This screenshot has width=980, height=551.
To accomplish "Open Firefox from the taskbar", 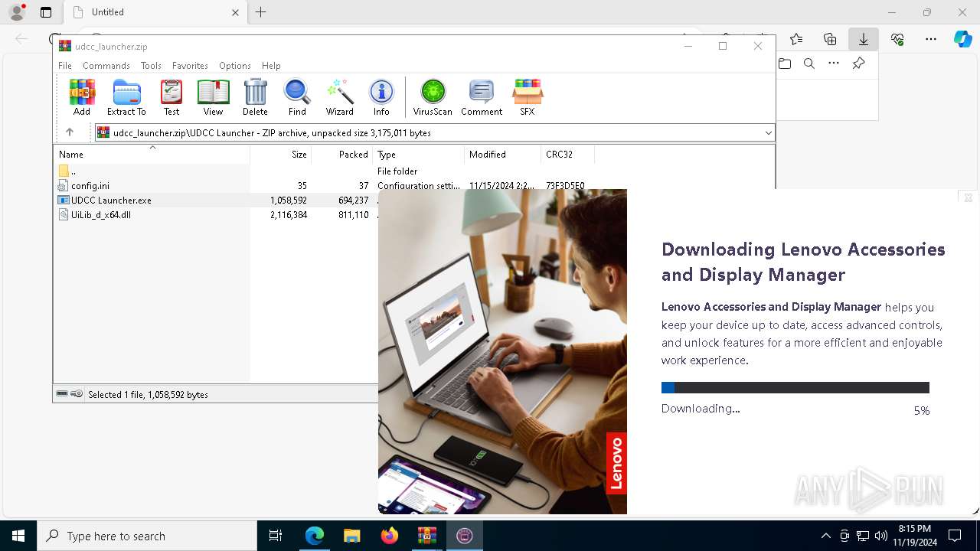I will (389, 536).
